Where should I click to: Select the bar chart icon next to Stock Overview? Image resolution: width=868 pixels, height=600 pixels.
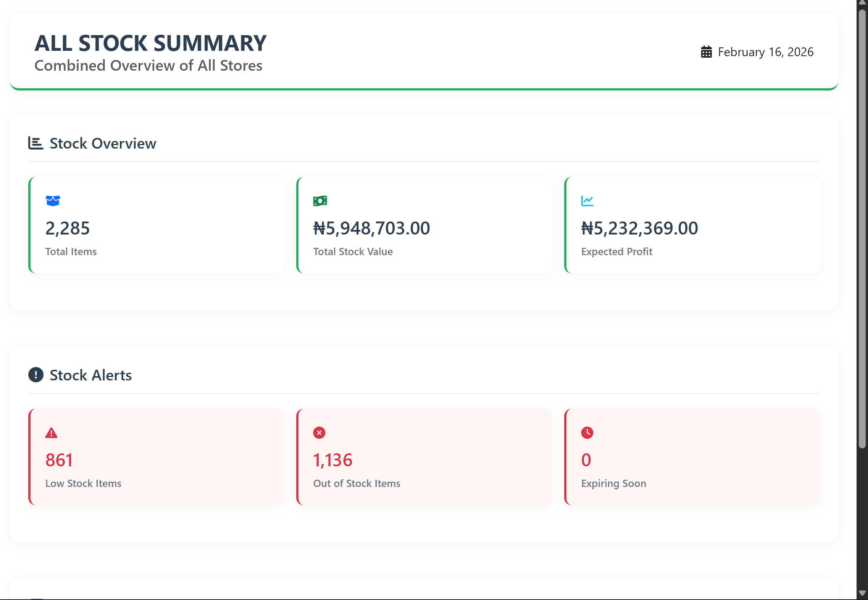[35, 143]
